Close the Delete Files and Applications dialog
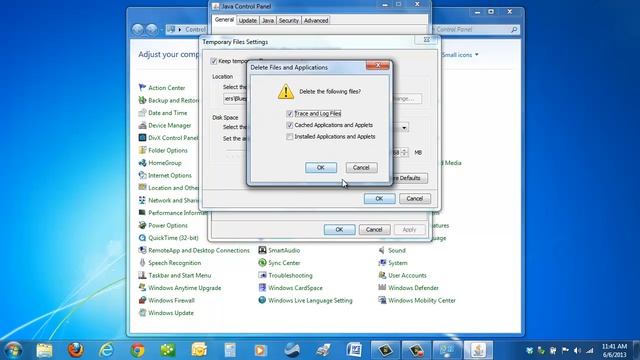640x360 pixels. click(x=378, y=65)
